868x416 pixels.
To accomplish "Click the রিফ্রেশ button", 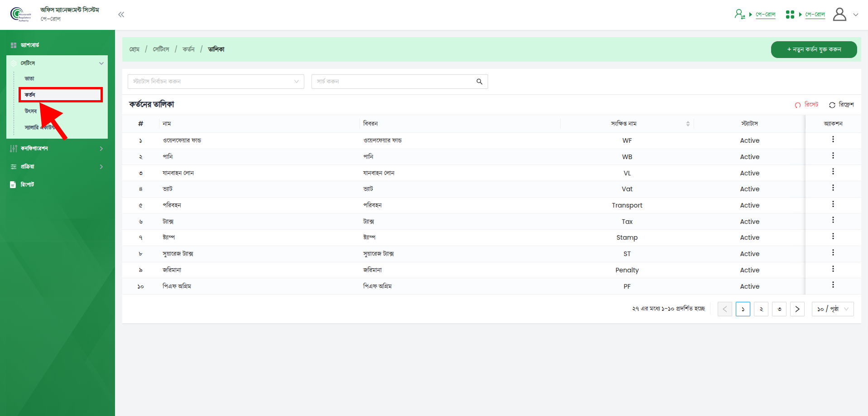I will coord(841,105).
